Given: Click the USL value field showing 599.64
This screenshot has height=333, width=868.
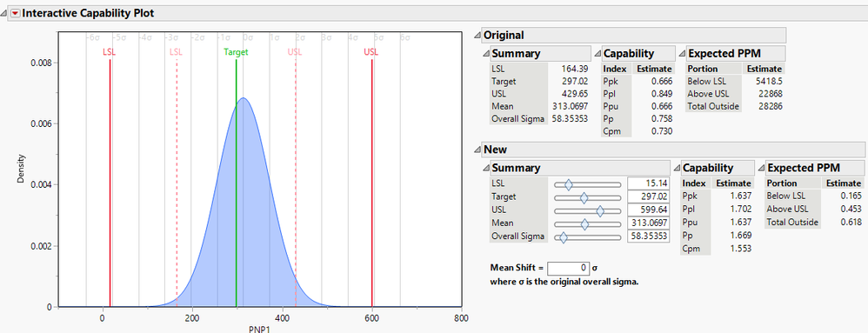Looking at the screenshot, I should (x=648, y=210).
